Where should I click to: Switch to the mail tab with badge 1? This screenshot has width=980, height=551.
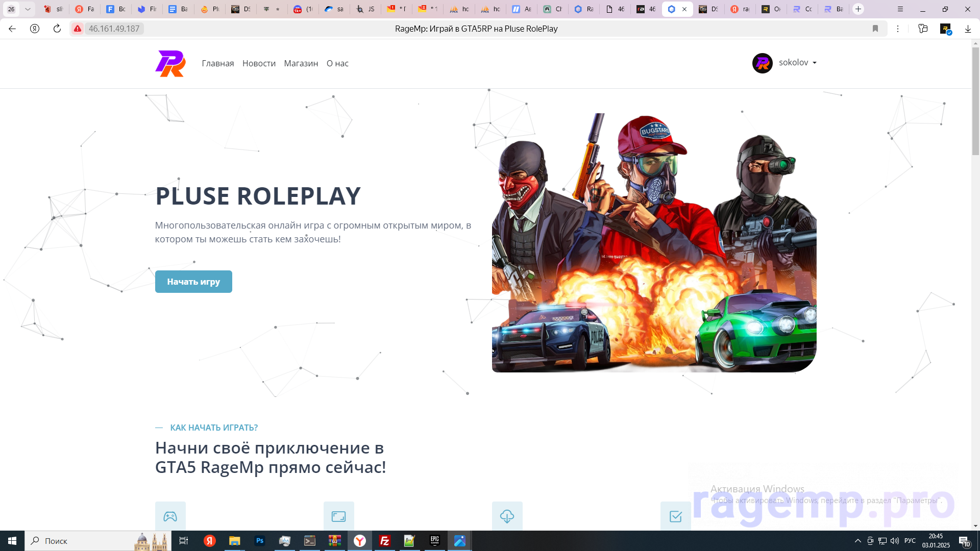tap(397, 9)
